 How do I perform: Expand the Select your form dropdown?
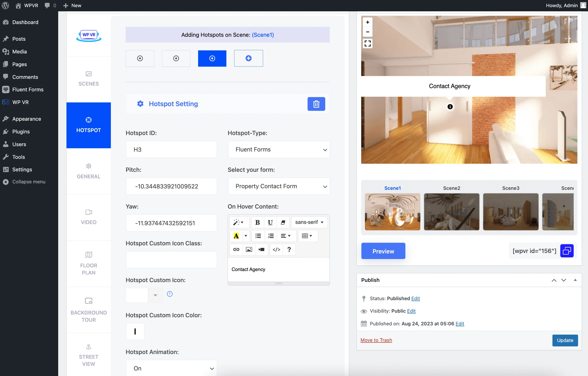[x=279, y=186]
